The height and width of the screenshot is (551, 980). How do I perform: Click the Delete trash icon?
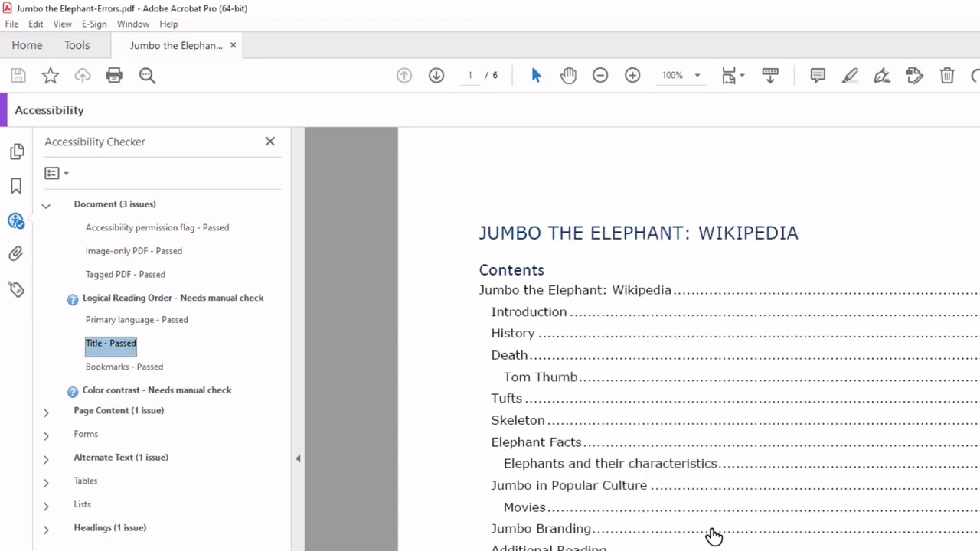pyautogui.click(x=947, y=75)
